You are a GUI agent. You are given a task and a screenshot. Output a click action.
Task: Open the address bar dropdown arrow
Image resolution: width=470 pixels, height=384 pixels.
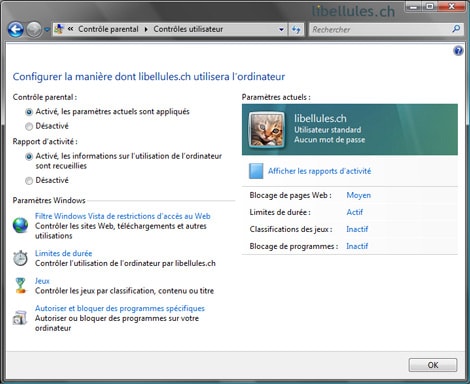(282, 29)
